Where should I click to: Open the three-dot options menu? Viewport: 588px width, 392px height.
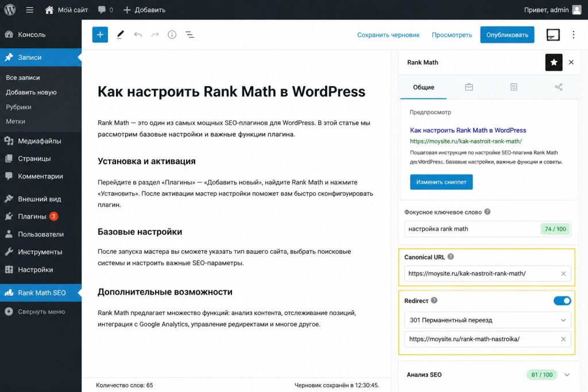(574, 35)
